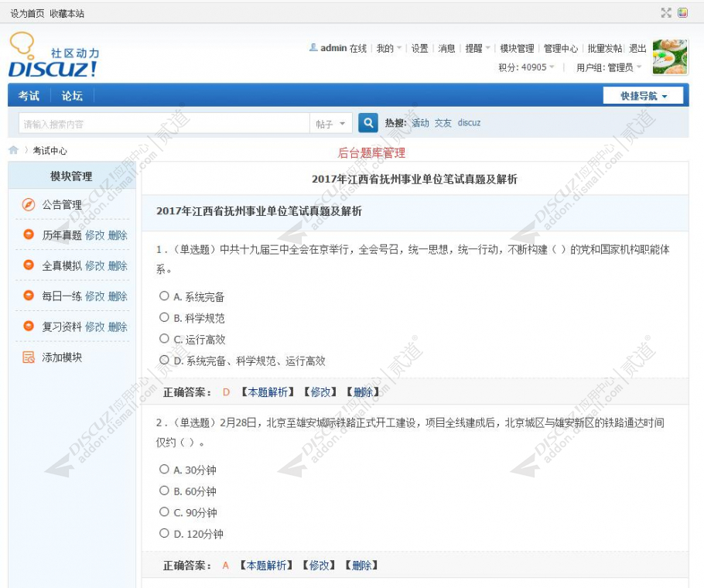Click 修改 next to 每日一练
704x588 pixels.
click(x=94, y=296)
